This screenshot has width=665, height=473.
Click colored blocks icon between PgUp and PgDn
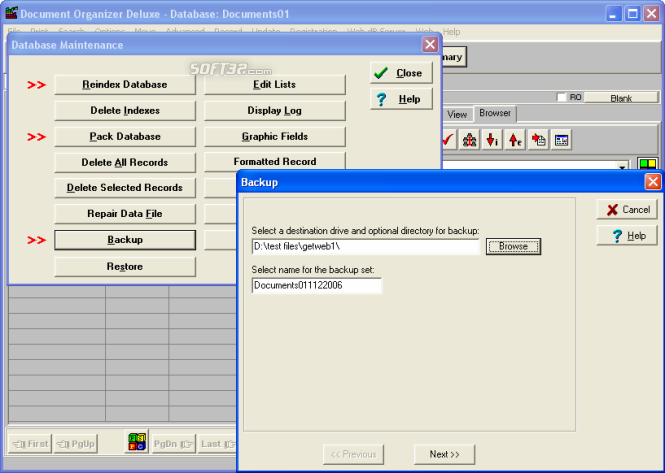pyautogui.click(x=137, y=442)
